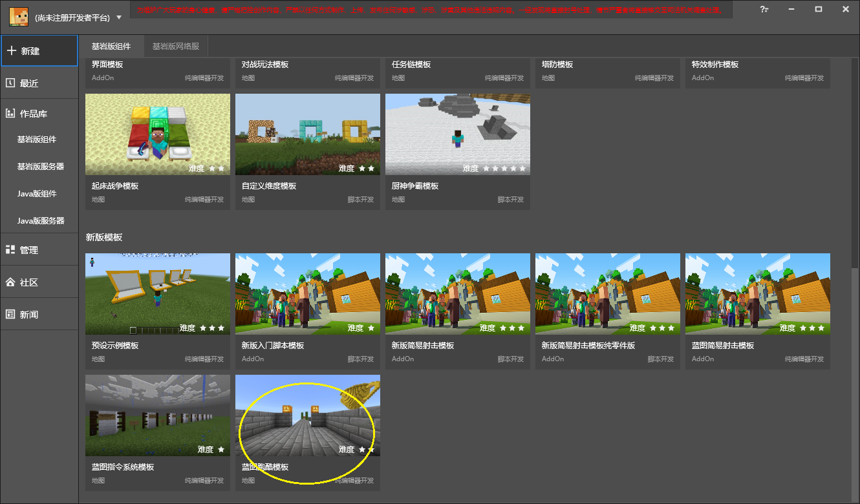The height and width of the screenshot is (504, 860).
Task: Click the 新版模板 section heading
Action: pos(104,238)
